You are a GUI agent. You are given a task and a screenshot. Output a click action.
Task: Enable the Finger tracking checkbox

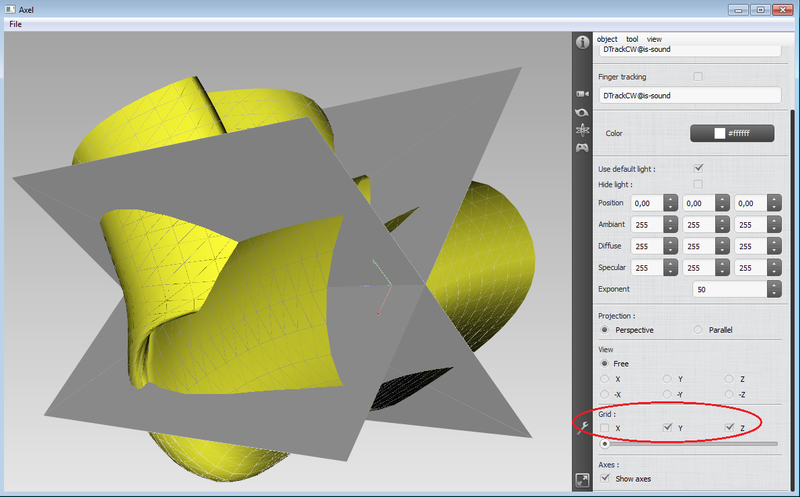coord(698,76)
